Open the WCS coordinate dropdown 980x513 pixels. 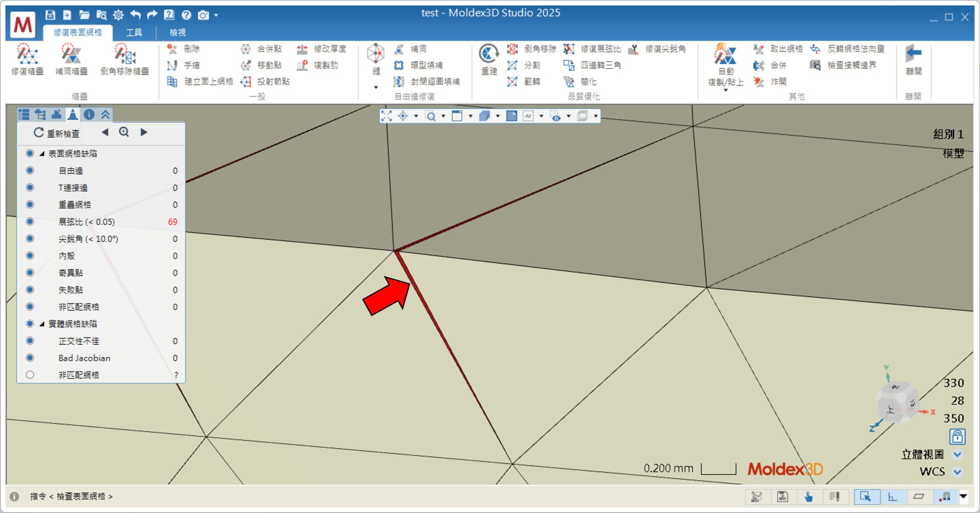click(x=957, y=472)
